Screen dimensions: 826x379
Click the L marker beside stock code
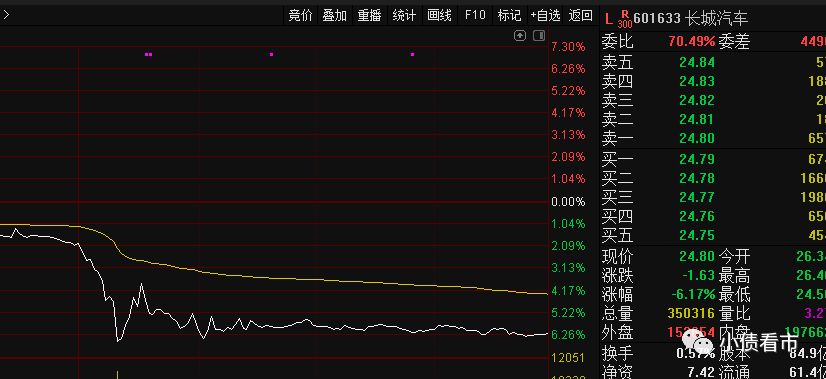tap(609, 20)
